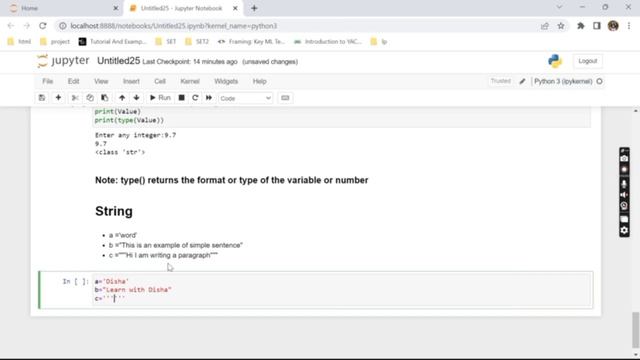Image resolution: width=640 pixels, height=360 pixels.
Task: Reload the page with the refresh icon
Action: click(42, 26)
